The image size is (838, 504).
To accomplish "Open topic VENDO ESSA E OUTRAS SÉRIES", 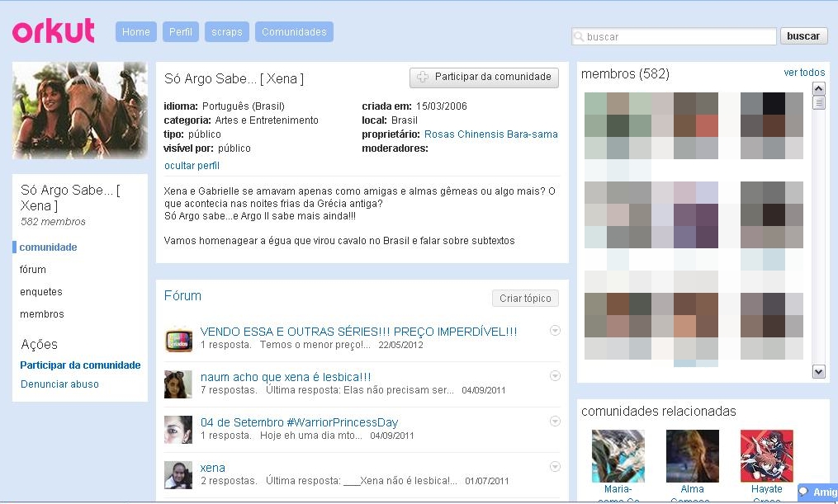I will (x=358, y=332).
